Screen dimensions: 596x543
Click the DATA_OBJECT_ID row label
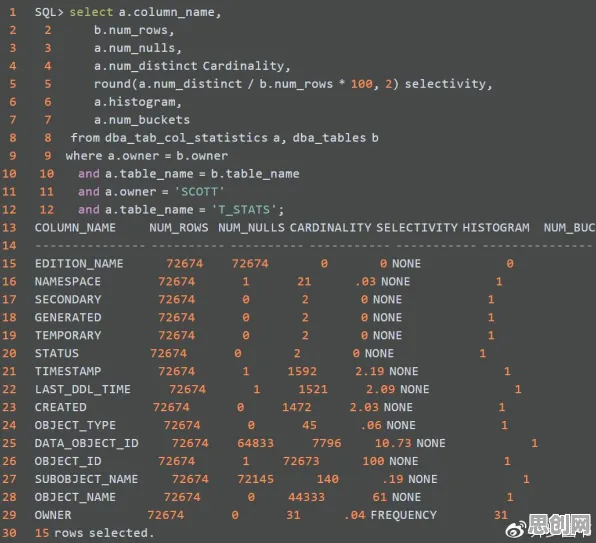(x=87, y=443)
